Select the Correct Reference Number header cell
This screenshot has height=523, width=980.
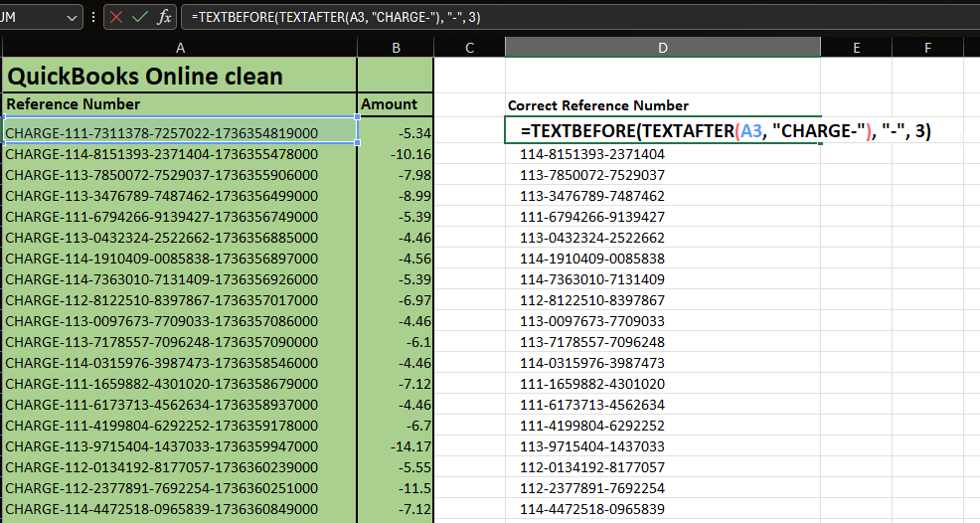(x=662, y=105)
